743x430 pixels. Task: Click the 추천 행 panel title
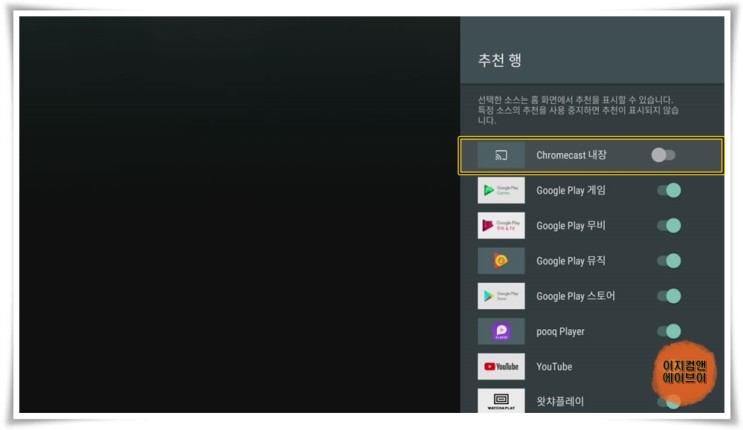point(499,60)
